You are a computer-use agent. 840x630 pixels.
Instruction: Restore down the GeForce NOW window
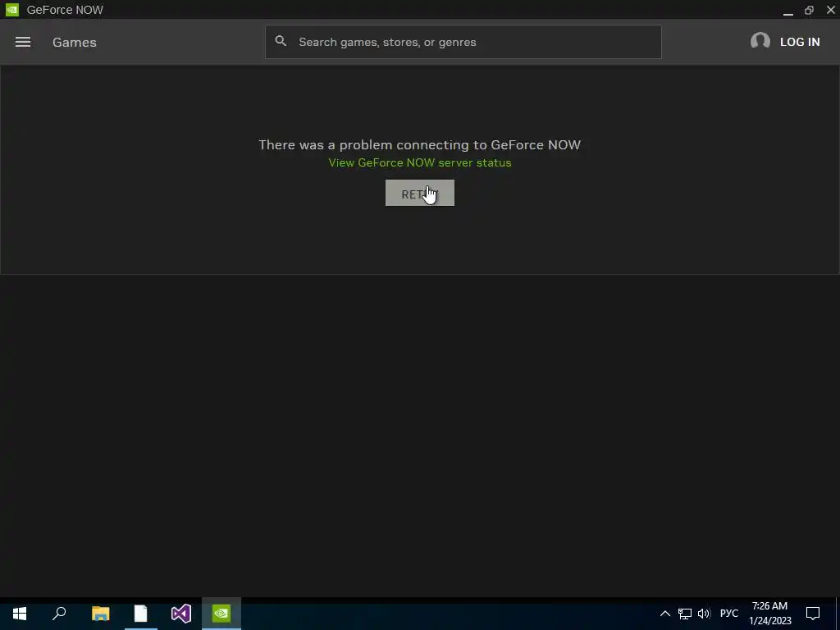click(x=809, y=10)
